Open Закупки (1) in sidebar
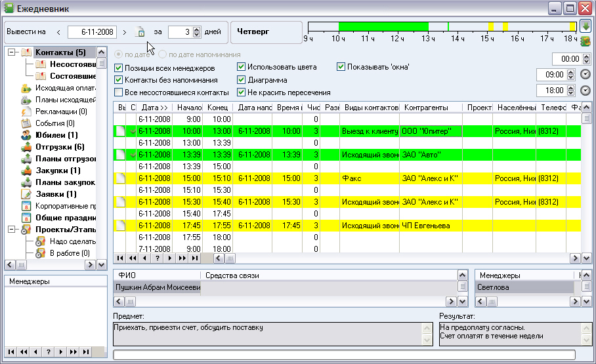The width and height of the screenshot is (596, 364). 58,171
